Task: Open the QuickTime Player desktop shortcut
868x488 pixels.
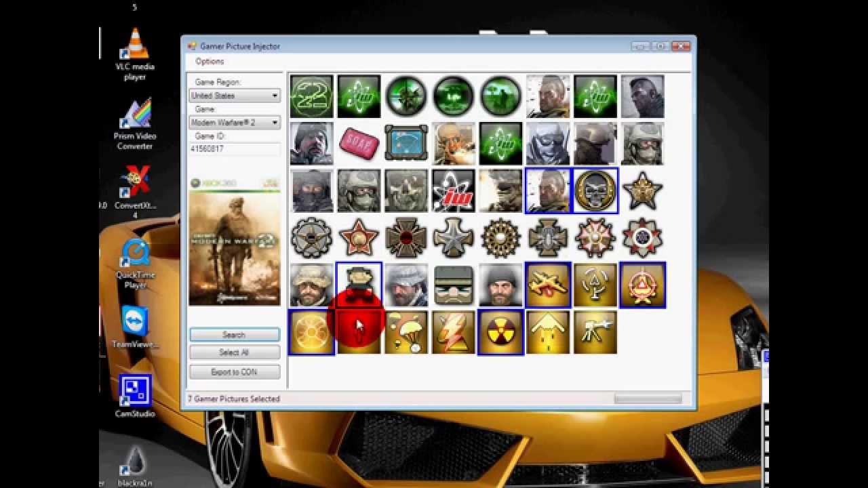Action: click(135, 264)
